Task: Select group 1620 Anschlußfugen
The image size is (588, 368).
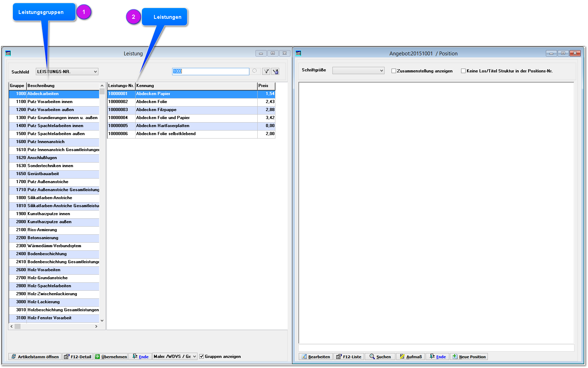Action: tap(54, 158)
